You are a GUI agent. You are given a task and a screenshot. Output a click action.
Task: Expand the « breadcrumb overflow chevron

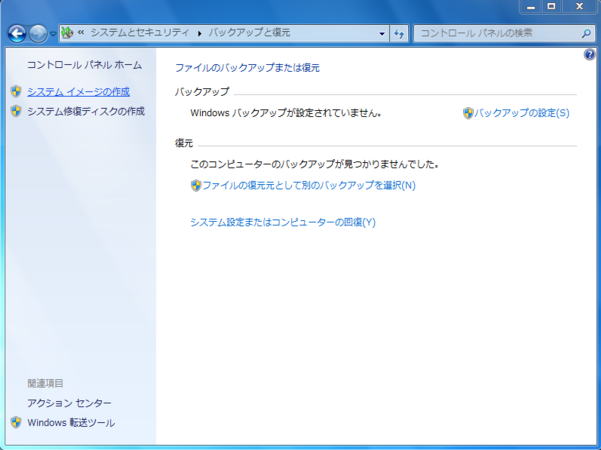[x=81, y=33]
